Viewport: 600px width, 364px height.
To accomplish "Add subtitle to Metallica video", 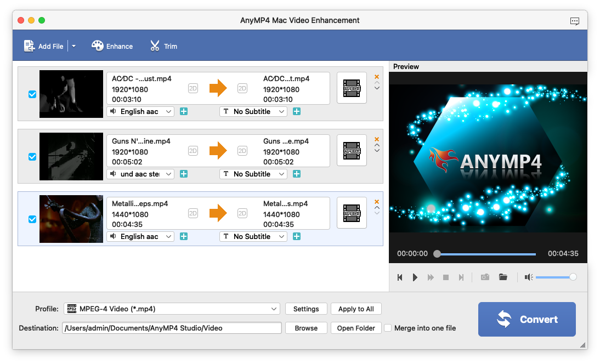I will [x=297, y=237].
